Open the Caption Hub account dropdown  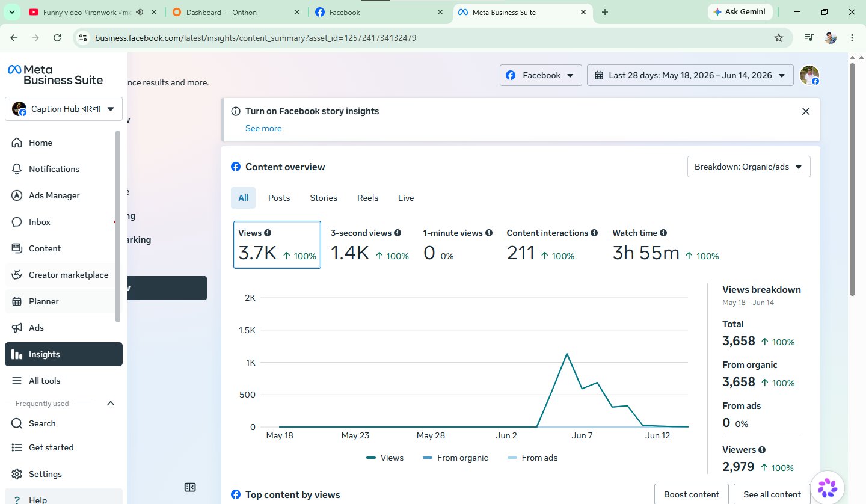[64, 109]
